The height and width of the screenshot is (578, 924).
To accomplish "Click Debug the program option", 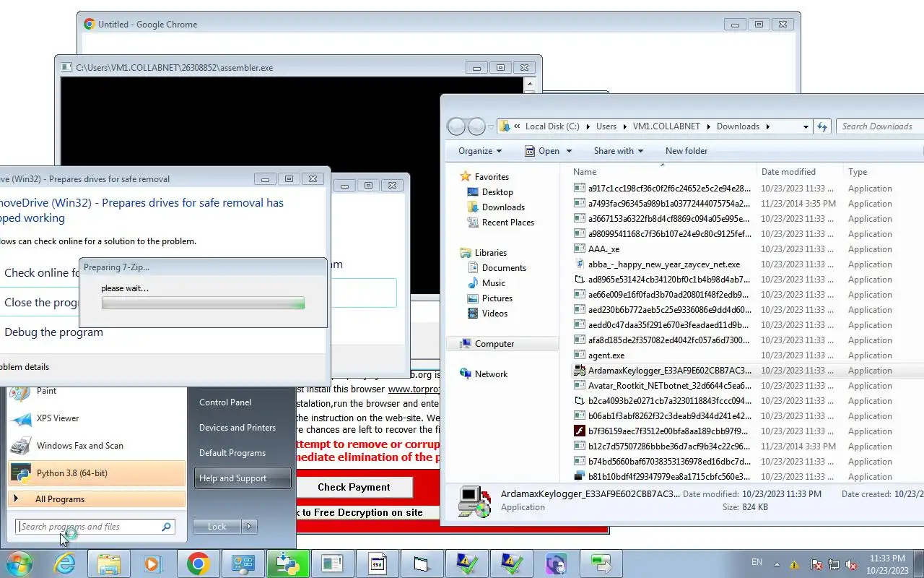I will [53, 332].
